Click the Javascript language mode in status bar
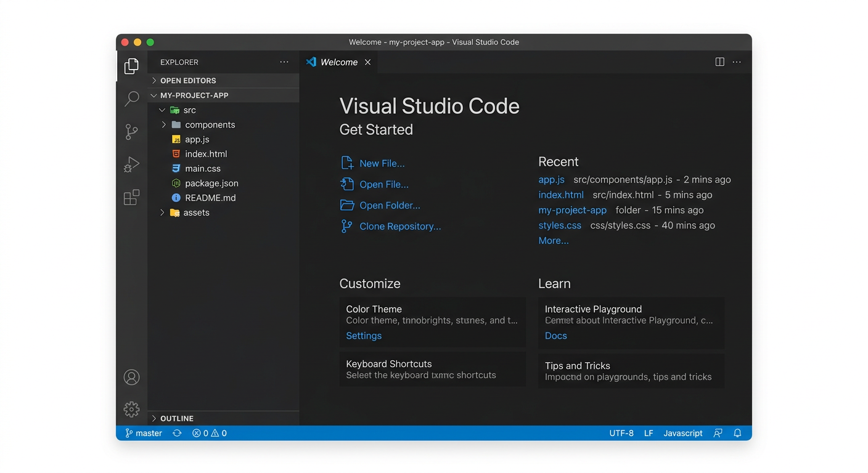Viewport: 868px width, 473px height. coord(682,433)
